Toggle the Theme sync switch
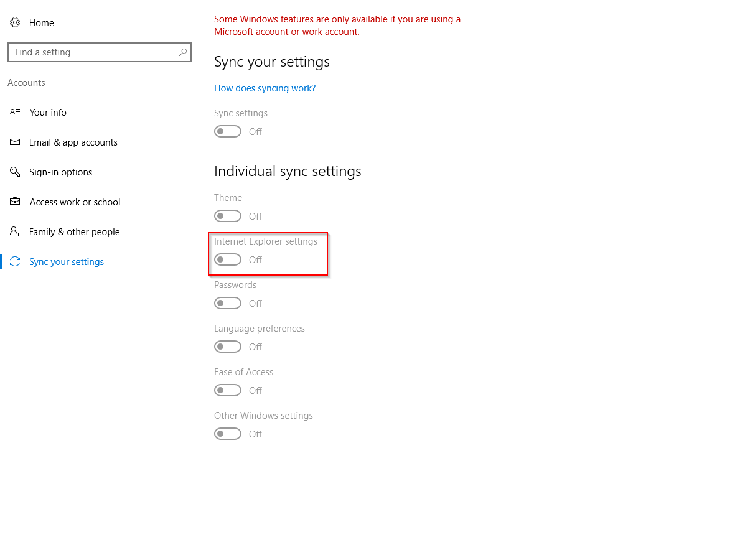Screen dimensions: 740x560 pyautogui.click(x=227, y=216)
